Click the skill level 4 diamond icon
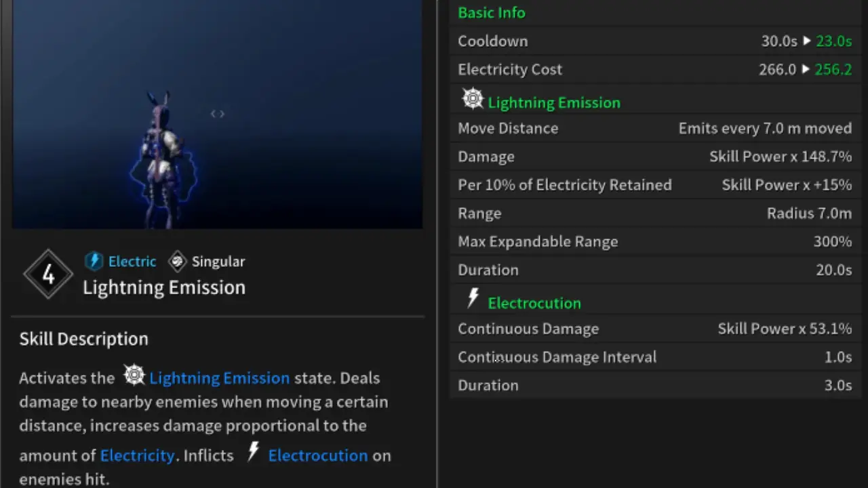868x488 pixels. tap(48, 274)
